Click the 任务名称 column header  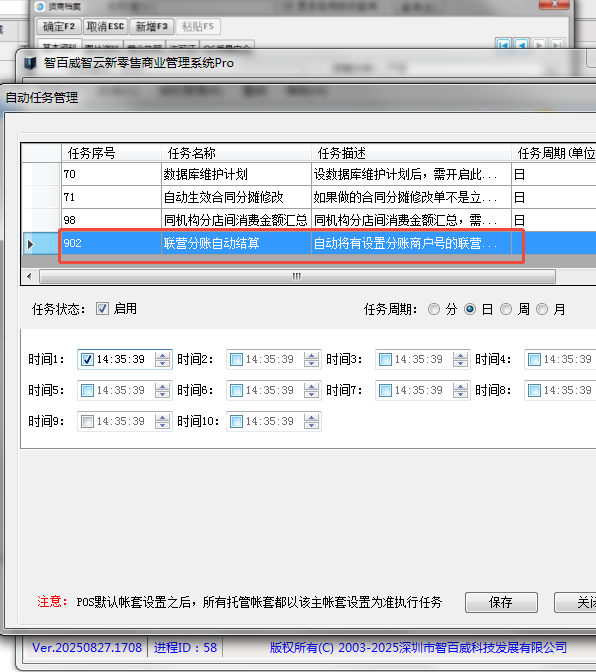pos(236,153)
